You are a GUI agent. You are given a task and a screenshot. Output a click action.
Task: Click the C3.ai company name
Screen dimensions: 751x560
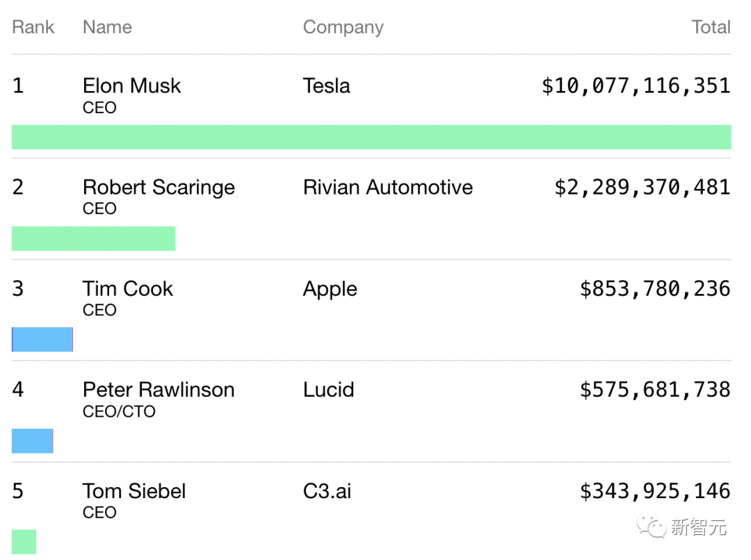pyautogui.click(x=327, y=491)
